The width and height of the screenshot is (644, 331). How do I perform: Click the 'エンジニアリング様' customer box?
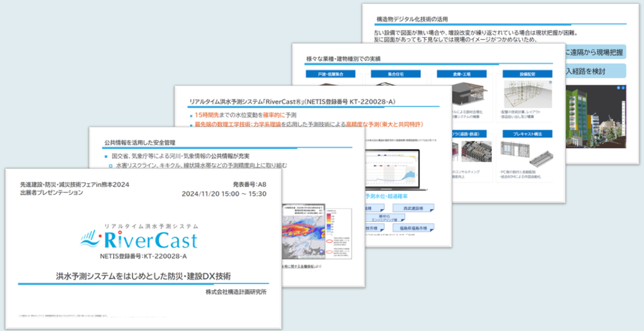coord(386,218)
